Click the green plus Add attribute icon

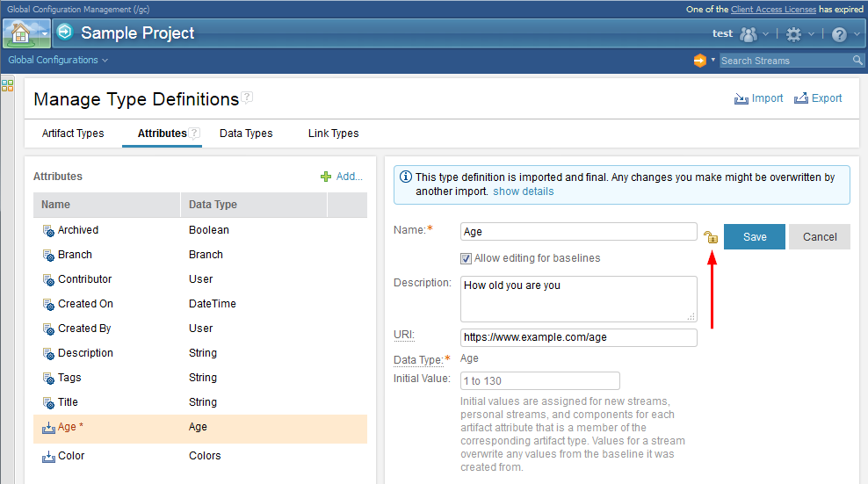coord(326,177)
